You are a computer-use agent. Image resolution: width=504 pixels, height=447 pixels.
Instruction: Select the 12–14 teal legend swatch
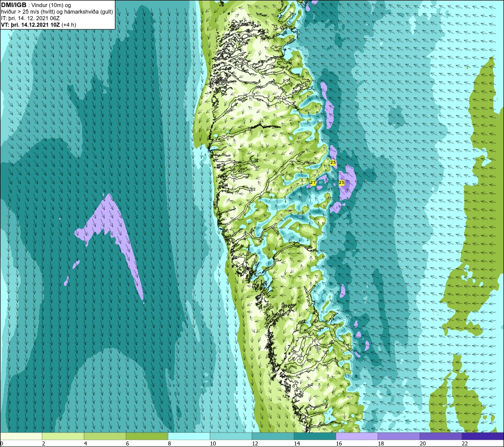pos(273,436)
